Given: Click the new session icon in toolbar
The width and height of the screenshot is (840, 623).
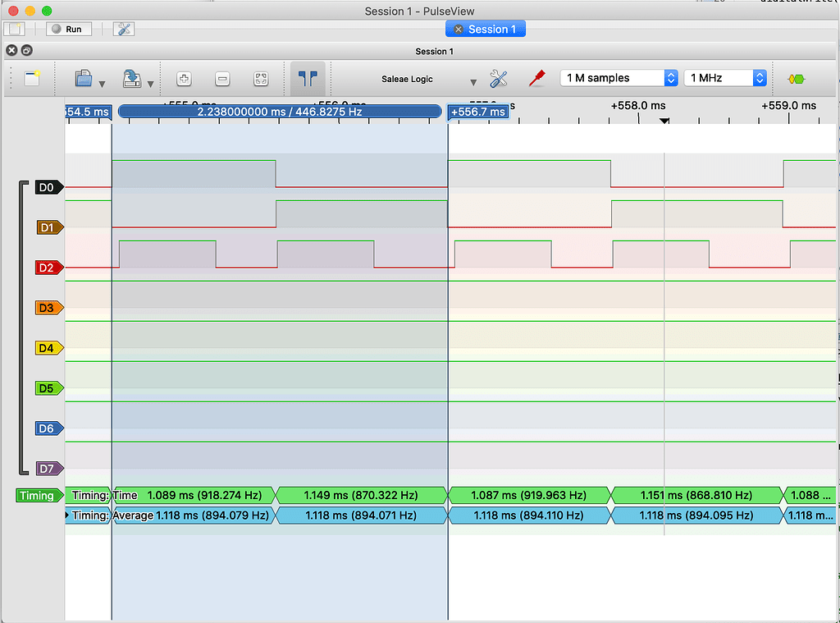Looking at the screenshot, I should click(x=32, y=79).
